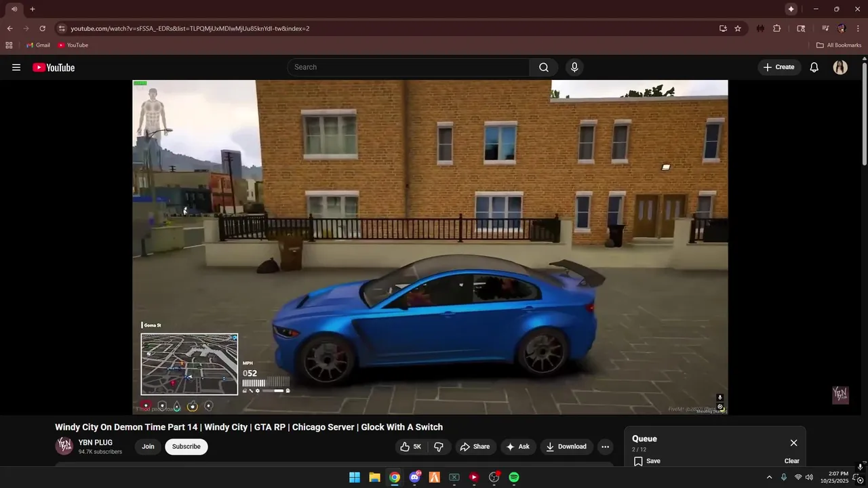Open the Extensions puzzle menu
This screenshot has height=488, width=868.
click(x=777, y=28)
